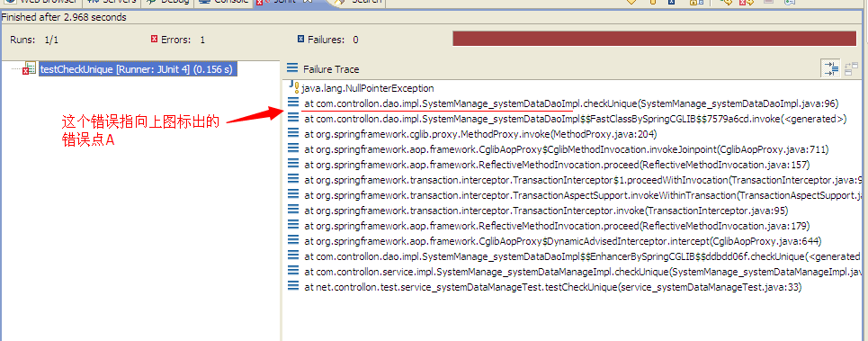Screen dimensions: 868x341
Task: Click the blue Failures counter icon
Action: point(301,40)
